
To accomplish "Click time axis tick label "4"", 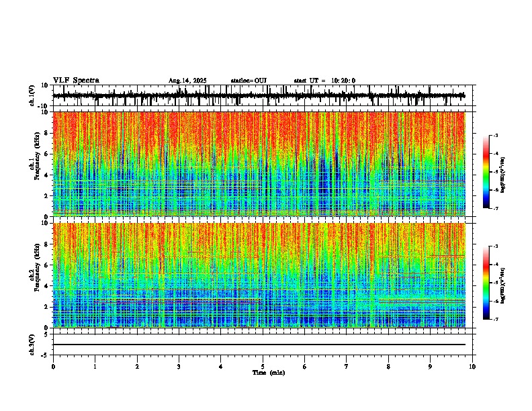I will tap(221, 367).
